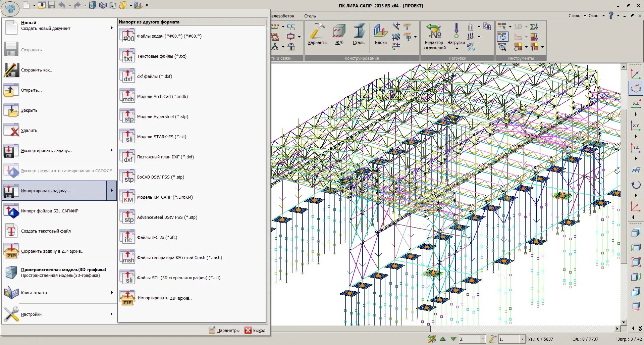644x345 pixels.
Task: Click Импорт файлов S2L САПФИР icon
Action: pos(11,211)
